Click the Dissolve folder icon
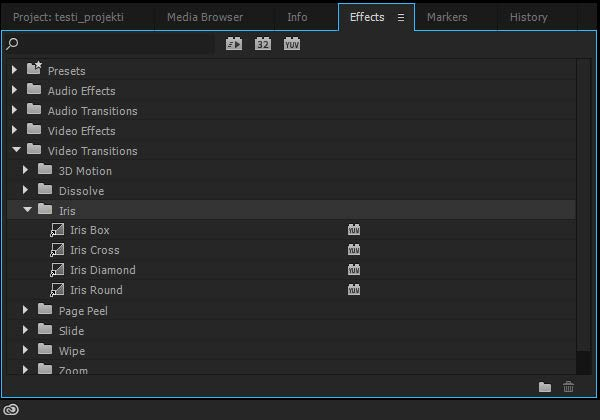This screenshot has width=600, height=420. 45,189
